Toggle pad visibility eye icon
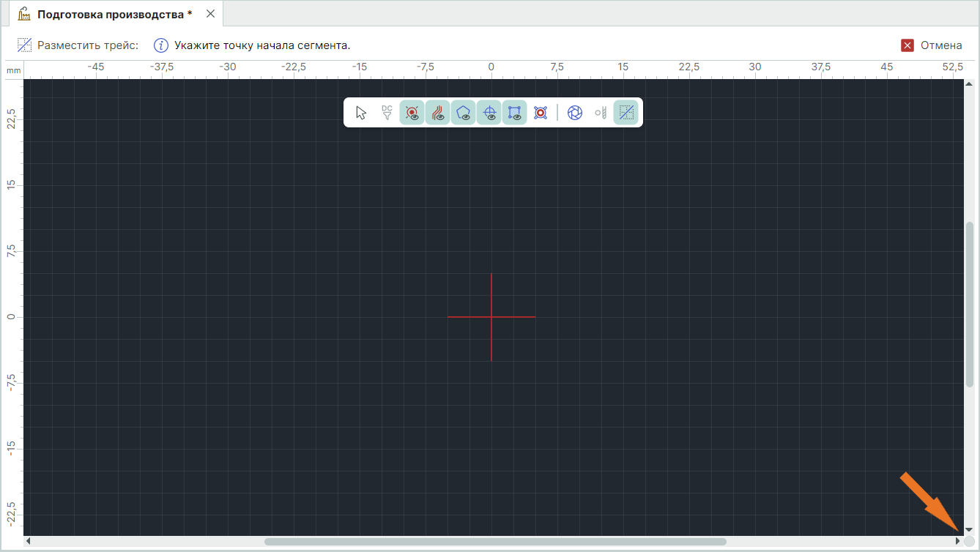 tap(412, 113)
